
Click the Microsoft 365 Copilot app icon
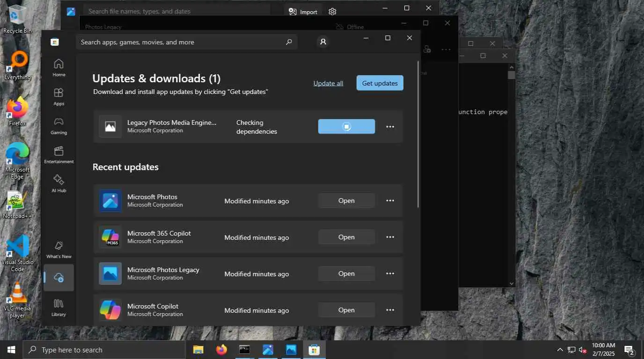coord(110,237)
